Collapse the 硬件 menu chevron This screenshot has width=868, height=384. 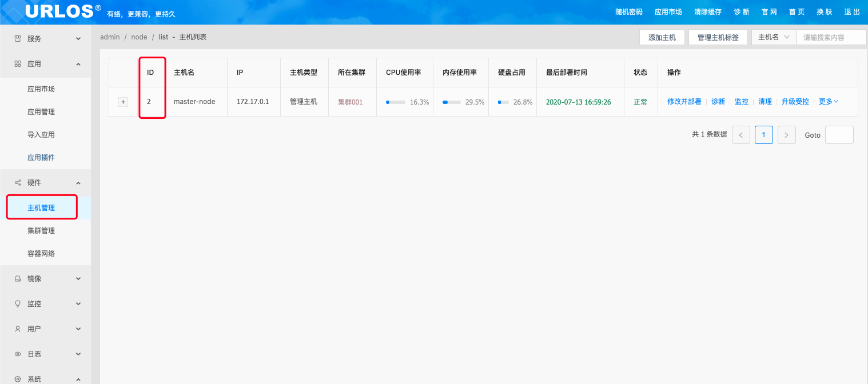click(78, 183)
